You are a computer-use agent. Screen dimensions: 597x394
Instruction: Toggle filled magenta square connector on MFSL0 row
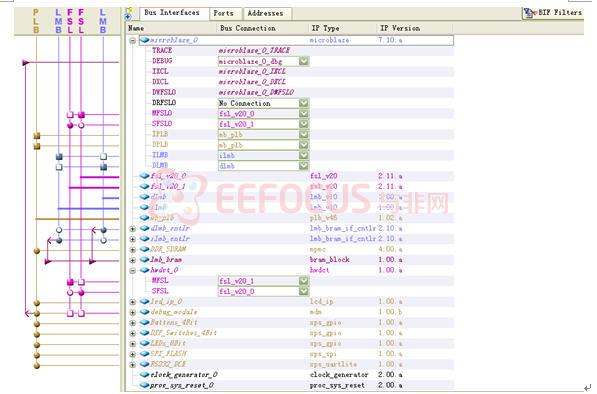click(81, 115)
